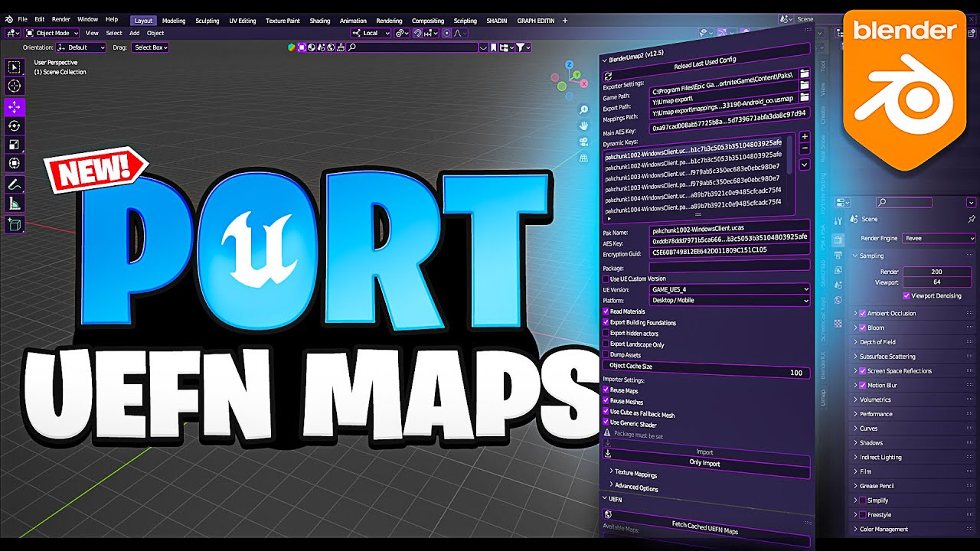This screenshot has height=551, width=980.
Task: Open the Render properties tab icon
Action: 838,240
